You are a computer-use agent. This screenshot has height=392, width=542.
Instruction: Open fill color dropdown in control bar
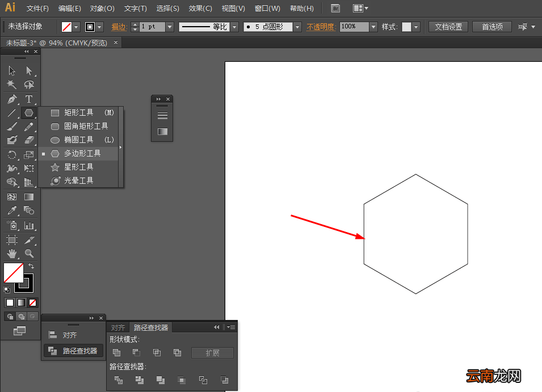76,27
